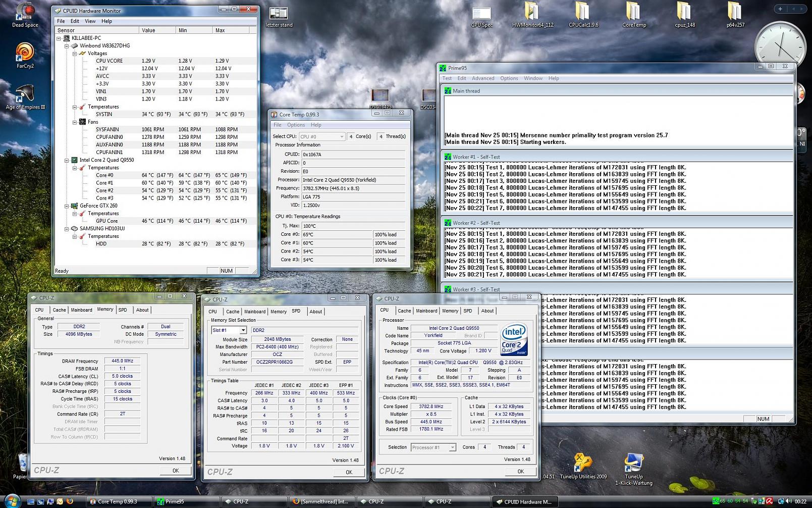812x508 pixels.
Task: Click OK in the CPU-Z processor window
Action: click(x=520, y=471)
